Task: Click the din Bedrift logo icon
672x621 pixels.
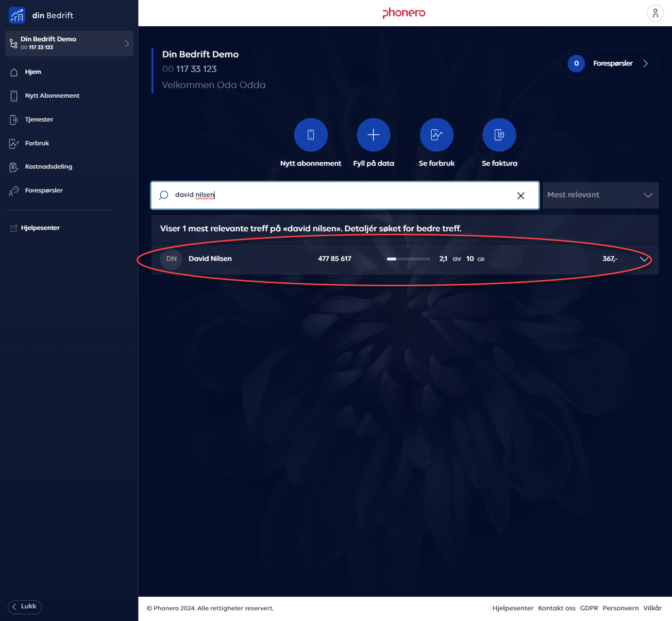Action: [x=17, y=15]
